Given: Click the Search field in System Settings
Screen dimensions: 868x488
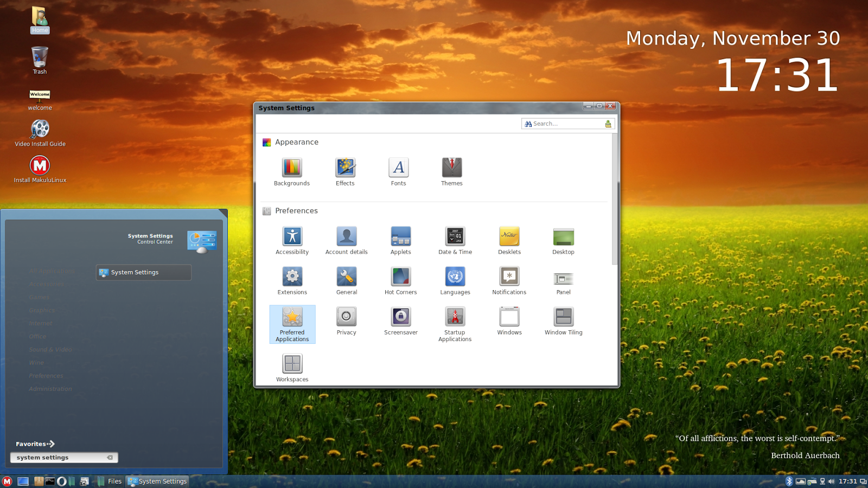Looking at the screenshot, I should [567, 124].
